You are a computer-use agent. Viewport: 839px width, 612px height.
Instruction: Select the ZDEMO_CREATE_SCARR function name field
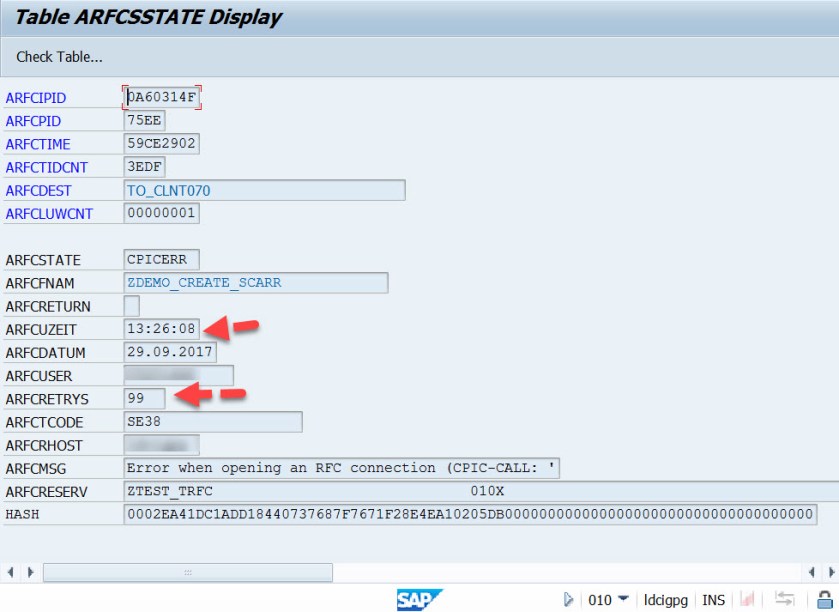(256, 282)
